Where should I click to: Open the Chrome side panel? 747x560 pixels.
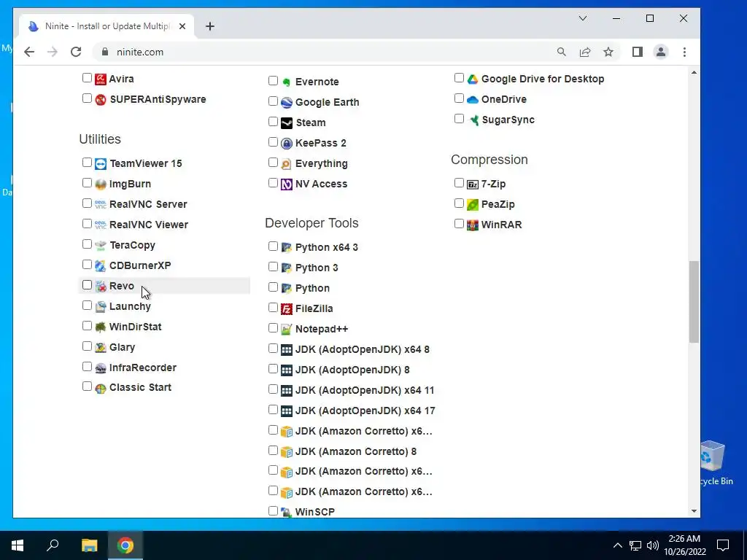pyautogui.click(x=638, y=52)
